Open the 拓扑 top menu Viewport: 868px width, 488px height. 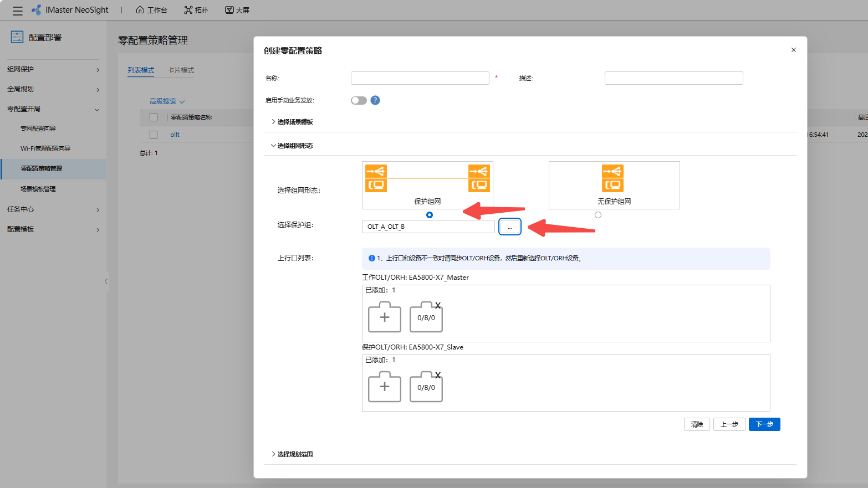pos(196,10)
